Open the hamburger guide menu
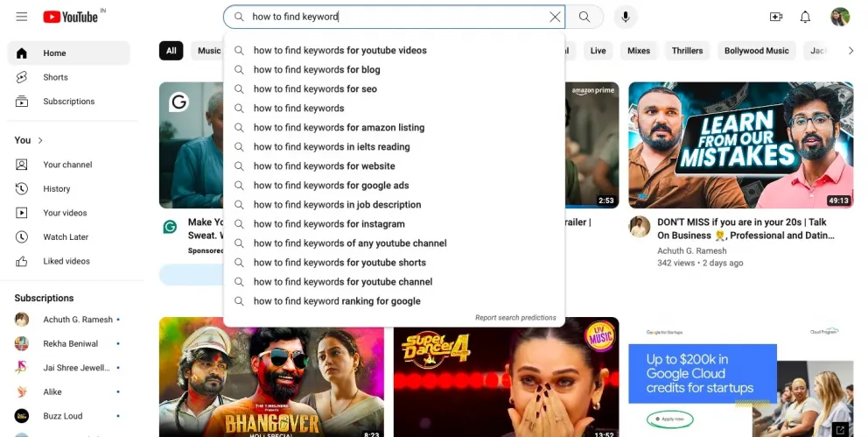 [x=22, y=17]
